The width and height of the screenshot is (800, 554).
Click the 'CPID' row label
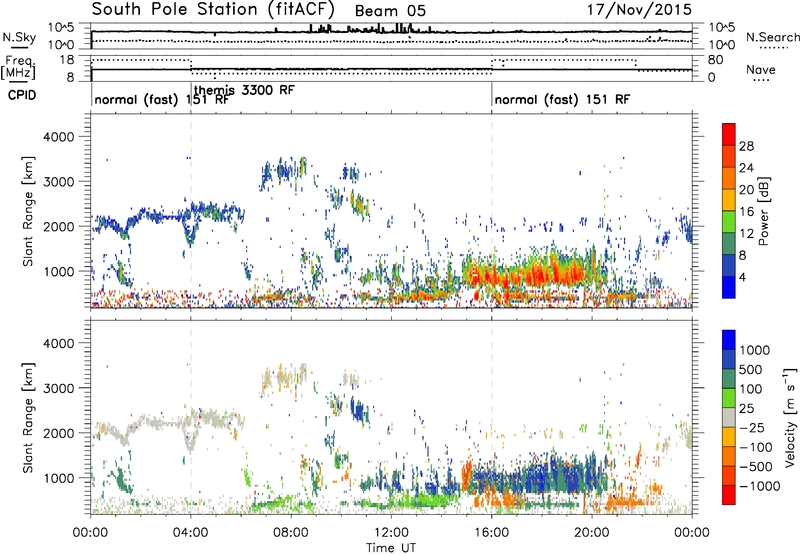(22, 95)
